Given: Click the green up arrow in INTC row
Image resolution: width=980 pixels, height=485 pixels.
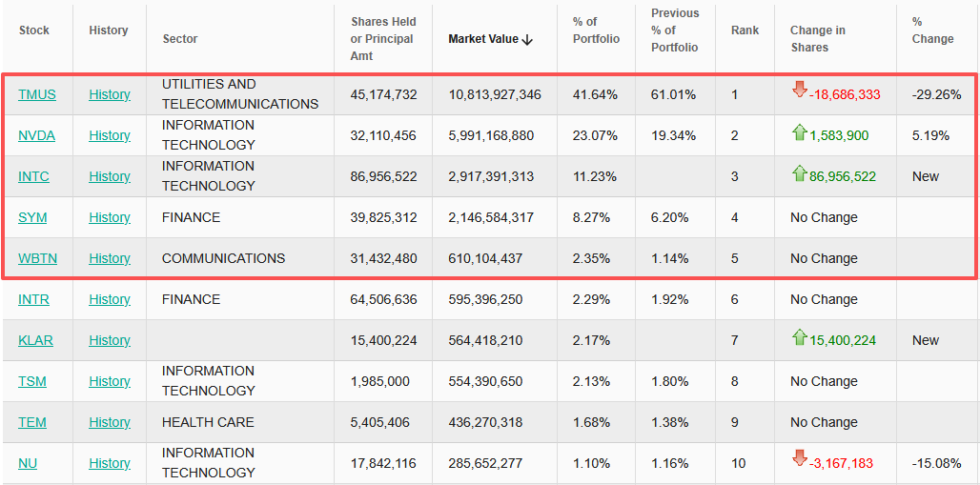Looking at the screenshot, I should pyautogui.click(x=799, y=174).
